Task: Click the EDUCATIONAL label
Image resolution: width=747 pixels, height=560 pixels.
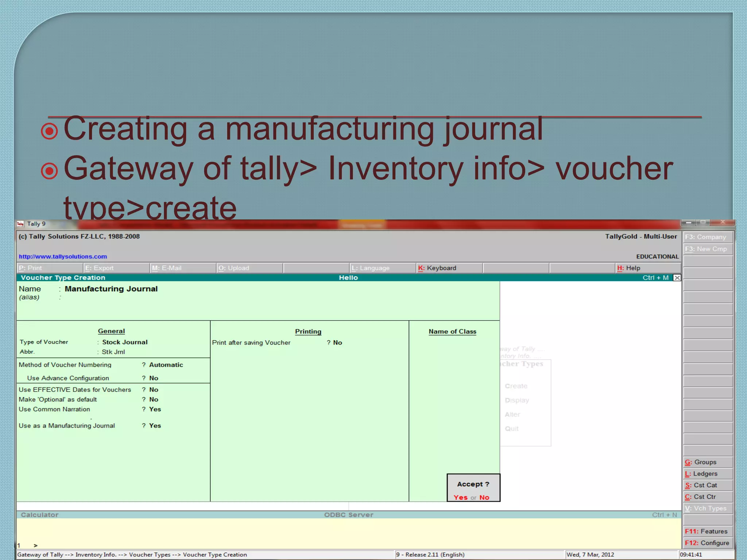Action: tap(657, 257)
